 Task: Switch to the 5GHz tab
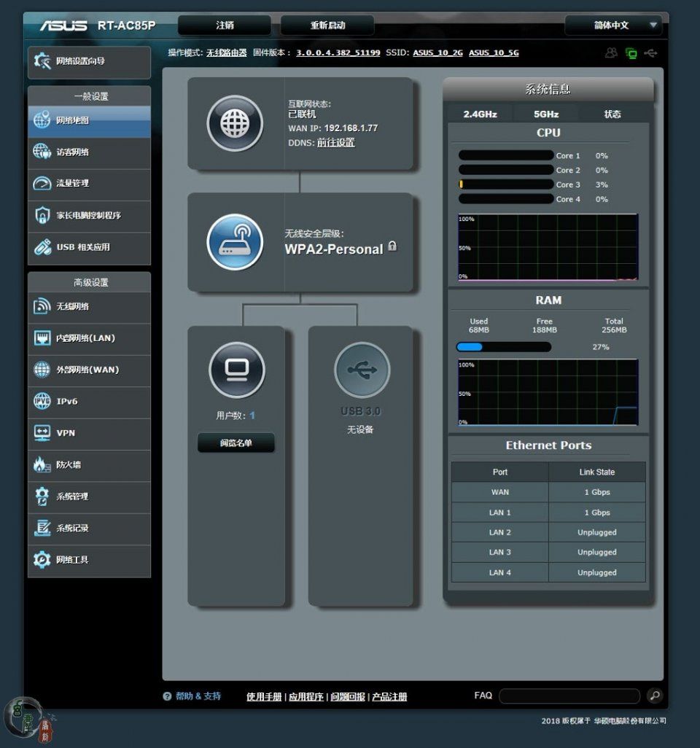click(x=546, y=114)
